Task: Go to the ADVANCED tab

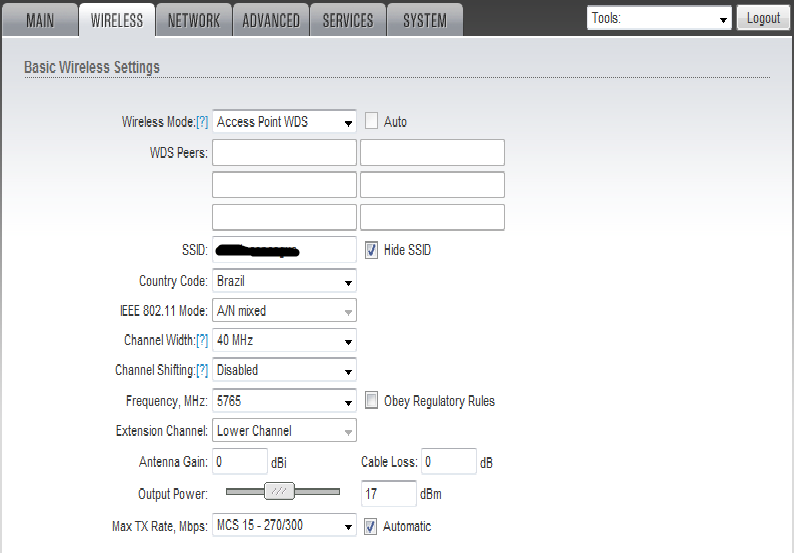Action: pyautogui.click(x=271, y=20)
